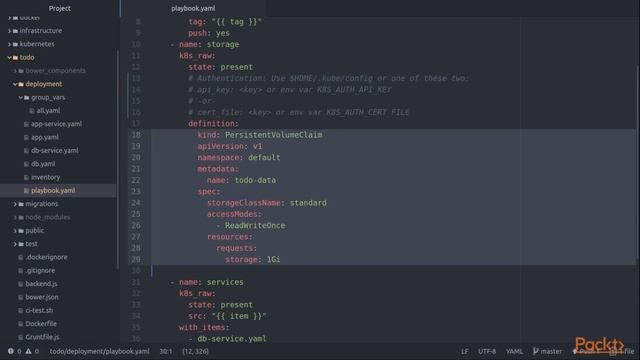
Task: Click the file path in status bar
Action: 100,351
